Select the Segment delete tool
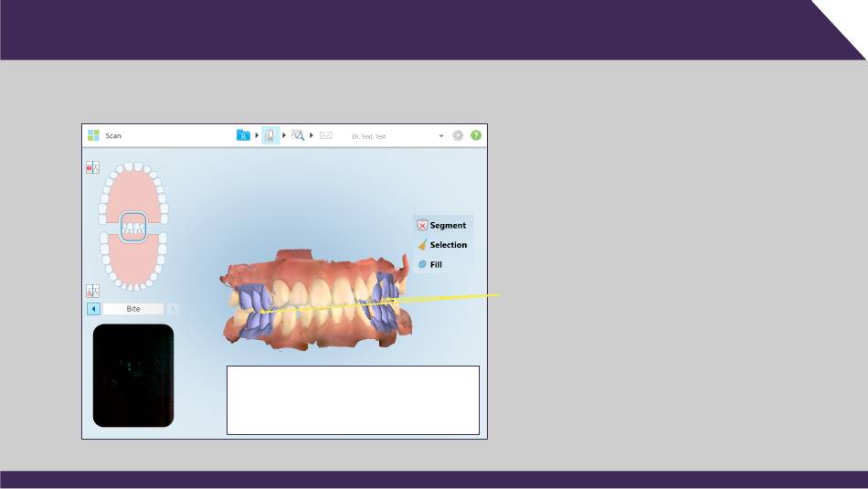 [x=442, y=225]
